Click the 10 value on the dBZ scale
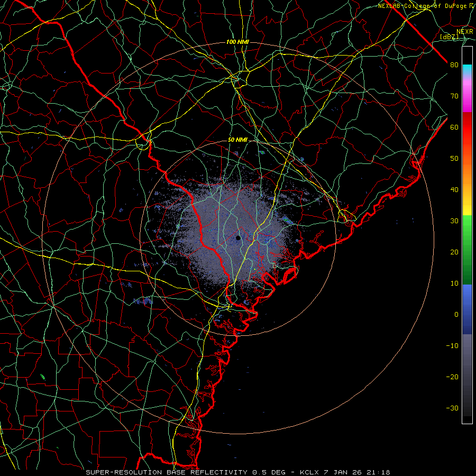 454,283
